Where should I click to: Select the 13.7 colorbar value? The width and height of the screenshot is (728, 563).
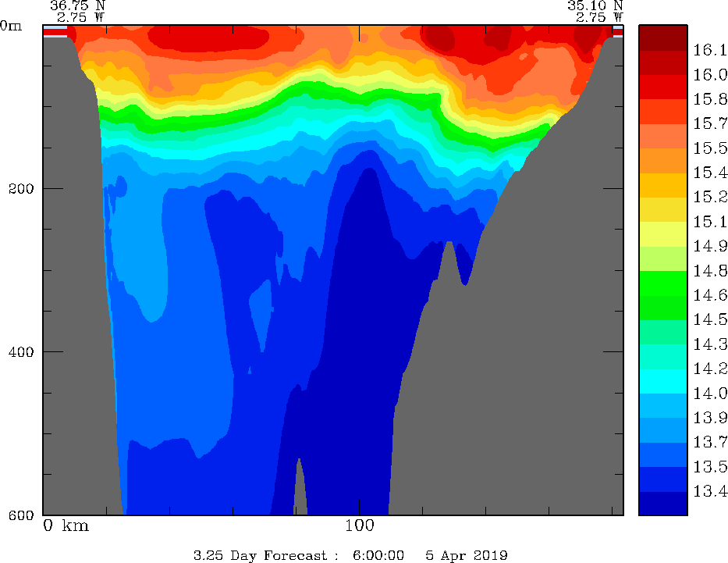710,443
